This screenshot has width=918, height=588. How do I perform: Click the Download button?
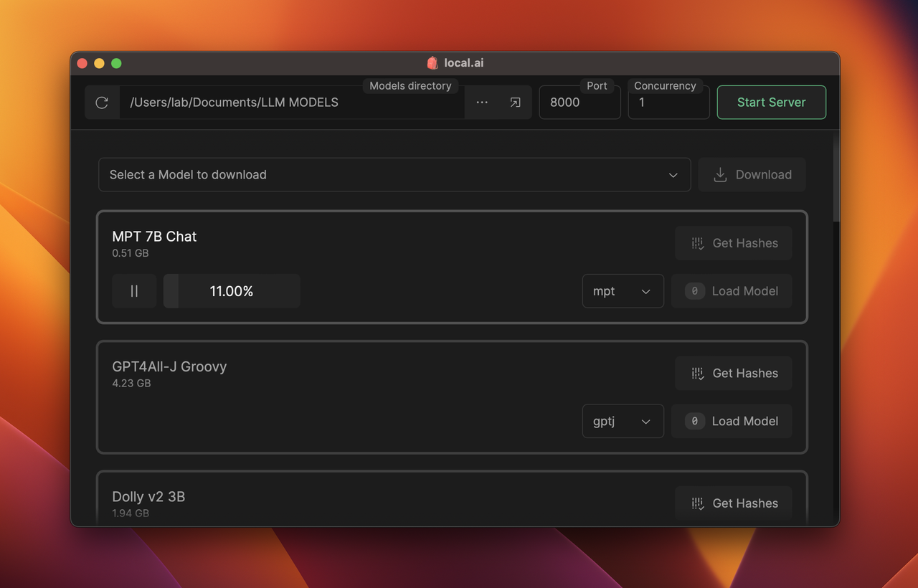(752, 175)
